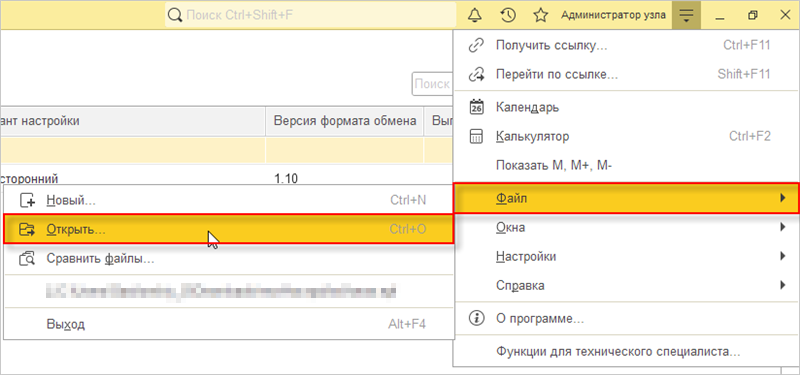Expand the Окна submenu arrow
The height and width of the screenshot is (375, 800).
click(783, 228)
